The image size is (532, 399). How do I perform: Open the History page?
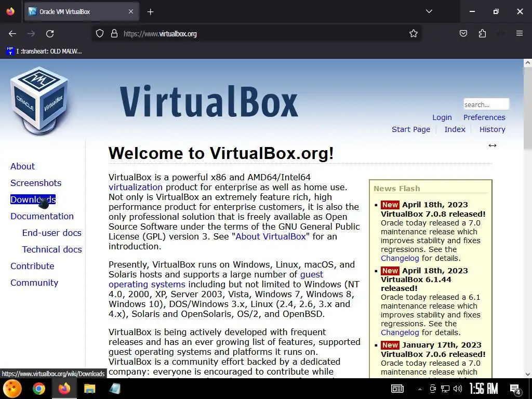point(493,129)
